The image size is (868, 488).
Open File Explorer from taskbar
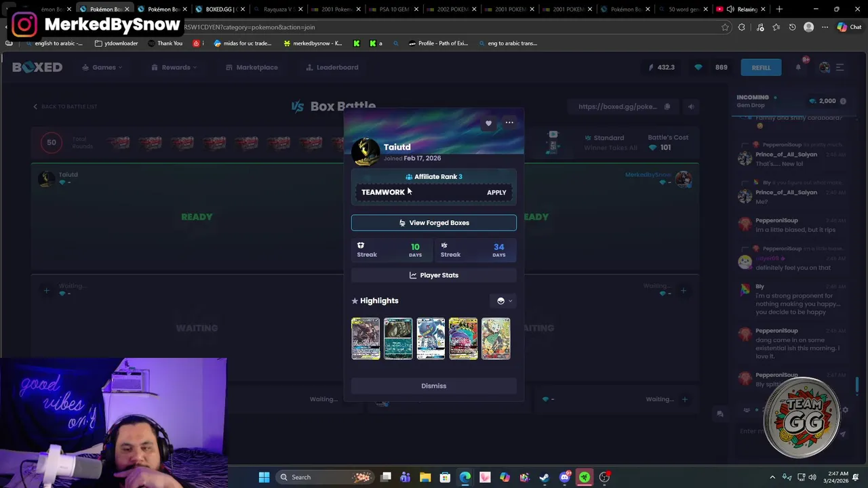click(x=425, y=477)
